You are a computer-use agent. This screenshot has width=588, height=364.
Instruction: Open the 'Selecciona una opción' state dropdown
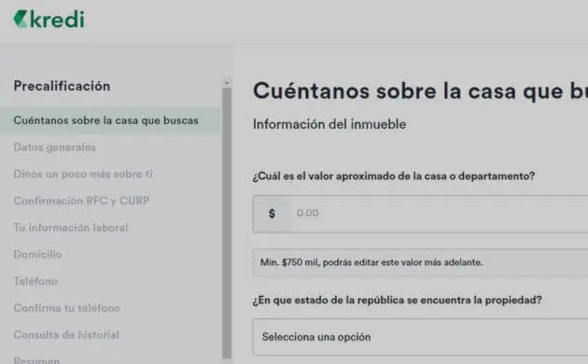click(420, 337)
